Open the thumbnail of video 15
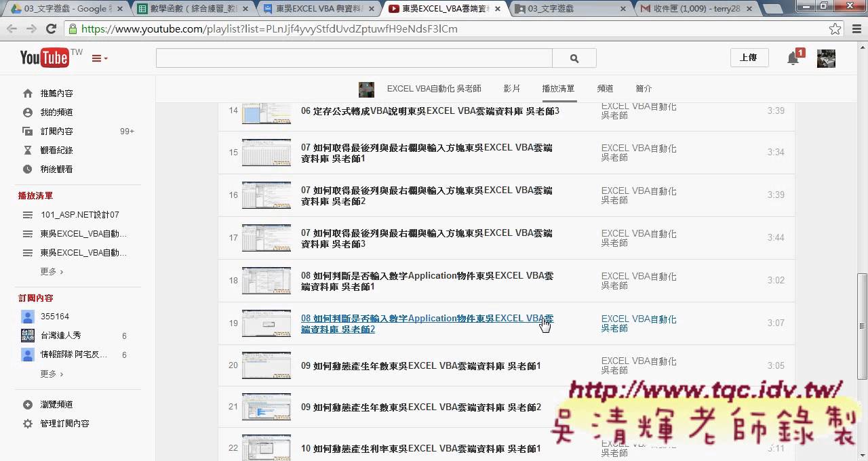This screenshot has width=868, height=461. 267,153
